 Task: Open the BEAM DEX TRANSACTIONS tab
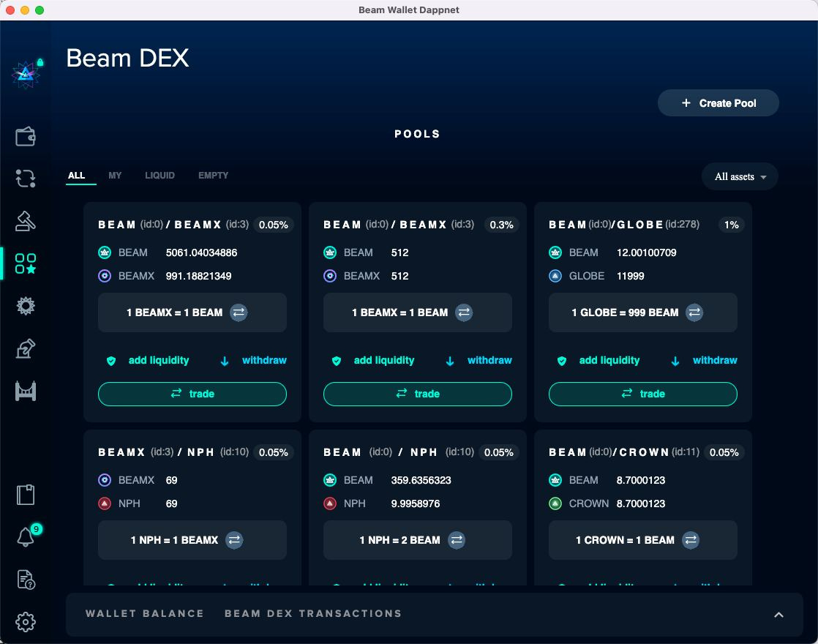coord(313,614)
